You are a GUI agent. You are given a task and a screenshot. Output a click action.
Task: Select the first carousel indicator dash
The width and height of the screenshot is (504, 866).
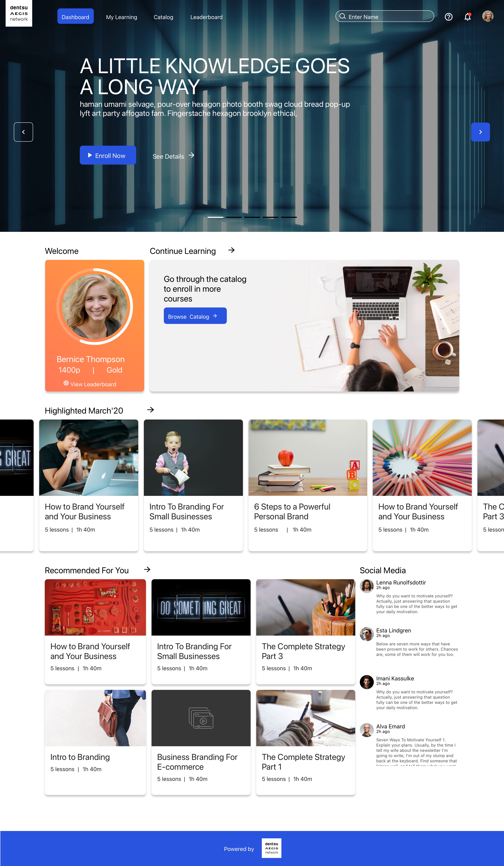pyautogui.click(x=215, y=217)
